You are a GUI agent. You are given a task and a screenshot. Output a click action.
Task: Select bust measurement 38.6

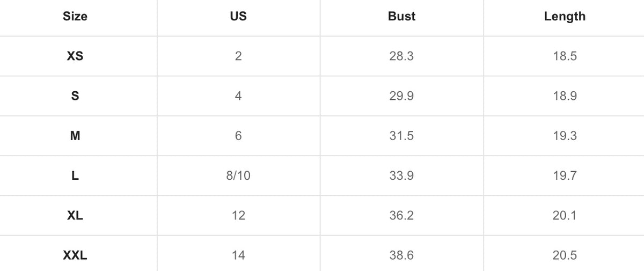(401, 255)
